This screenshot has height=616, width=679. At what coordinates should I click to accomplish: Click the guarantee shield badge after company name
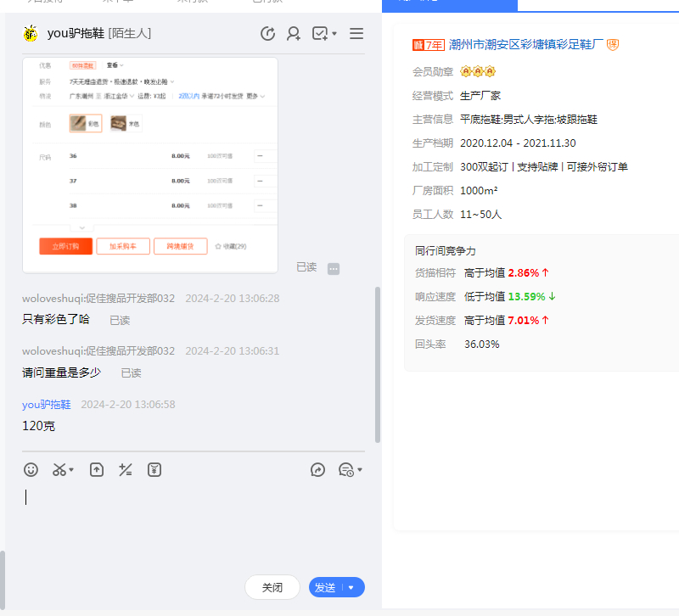tap(613, 45)
